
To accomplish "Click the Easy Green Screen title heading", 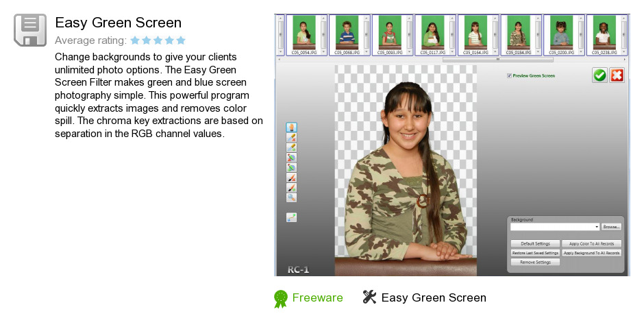I will [x=119, y=23].
